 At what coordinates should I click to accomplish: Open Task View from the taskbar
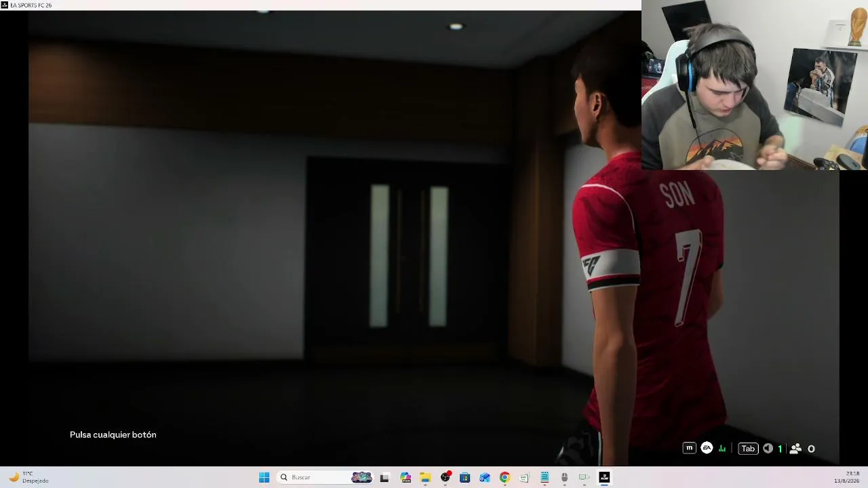[x=384, y=477]
